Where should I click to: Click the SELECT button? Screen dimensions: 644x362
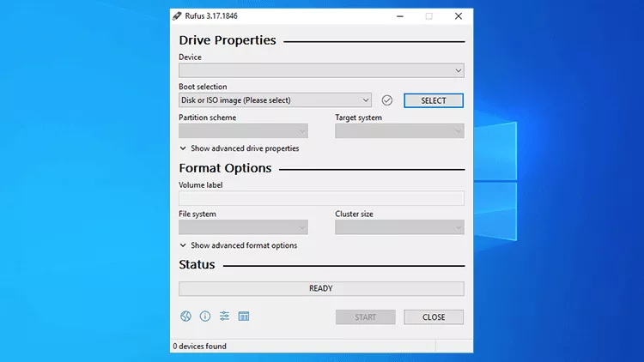(434, 100)
